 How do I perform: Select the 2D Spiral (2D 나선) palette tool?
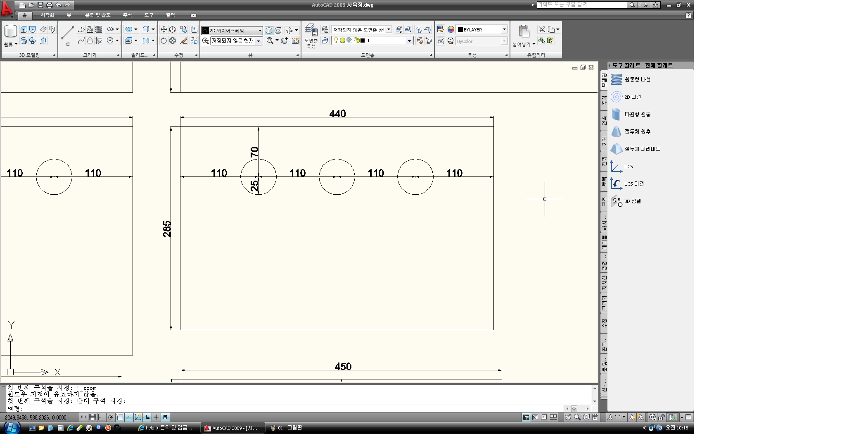(626, 97)
